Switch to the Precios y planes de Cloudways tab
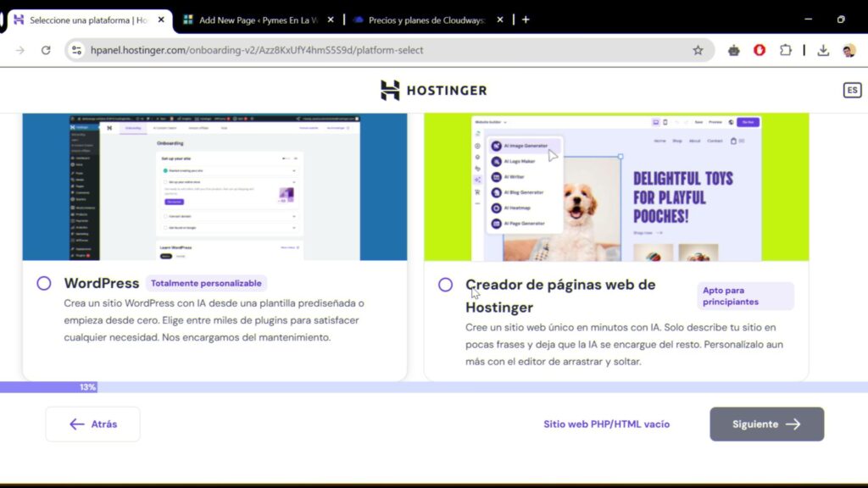 pos(426,20)
